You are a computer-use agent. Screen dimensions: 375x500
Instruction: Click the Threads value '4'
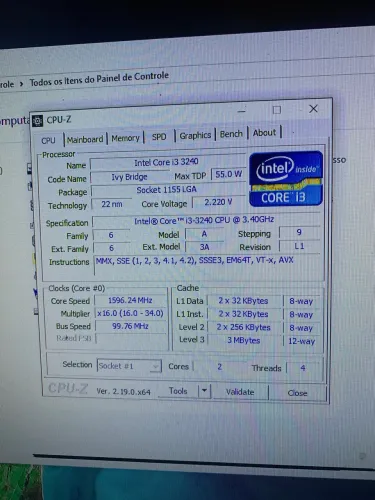pyautogui.click(x=303, y=368)
